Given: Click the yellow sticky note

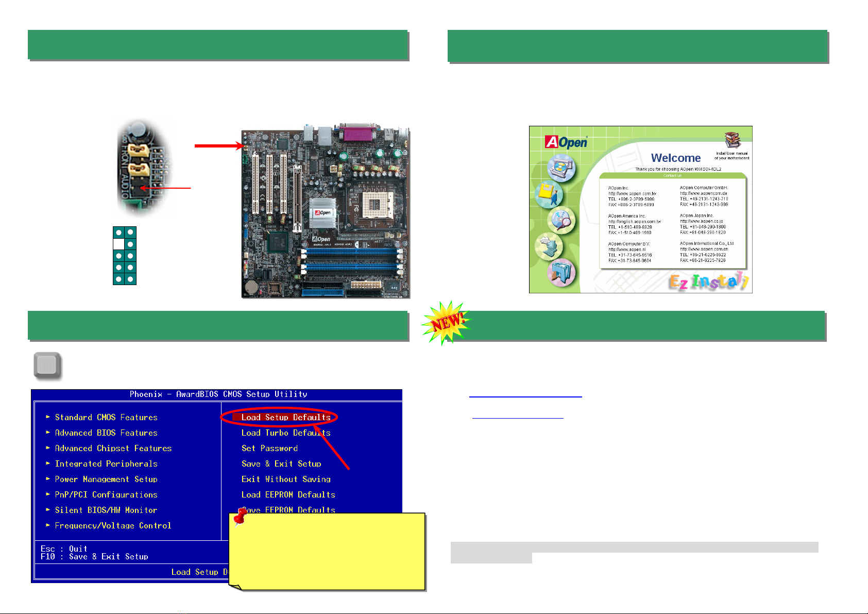Looking at the screenshot, I should 327,551.
